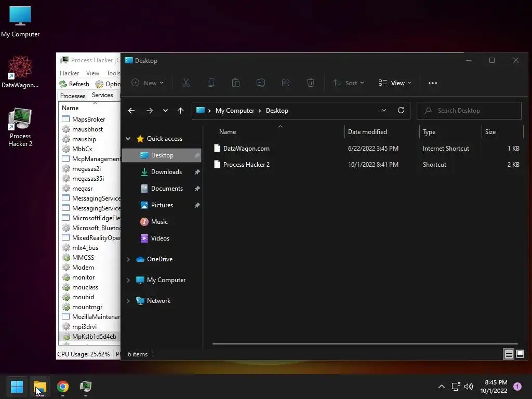The image size is (532, 399).
Task: Expand the Network tree node
Action: 128,301
